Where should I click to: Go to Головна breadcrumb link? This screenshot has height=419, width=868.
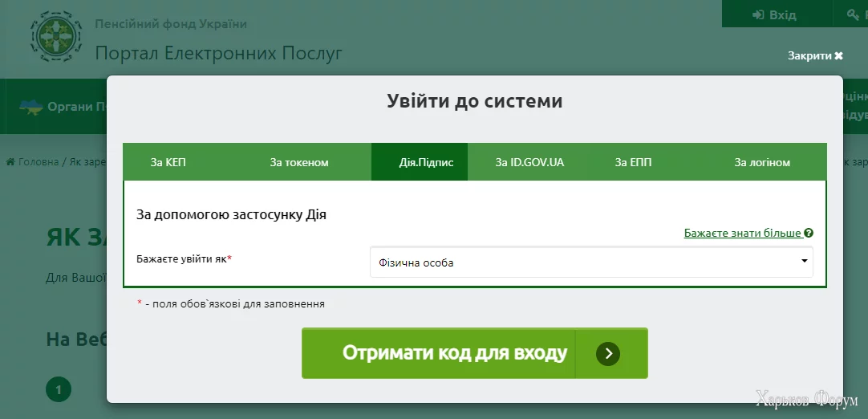39,162
